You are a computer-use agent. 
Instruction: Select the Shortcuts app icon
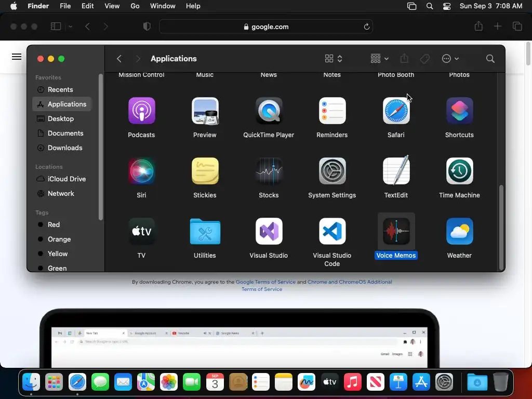[x=459, y=111]
